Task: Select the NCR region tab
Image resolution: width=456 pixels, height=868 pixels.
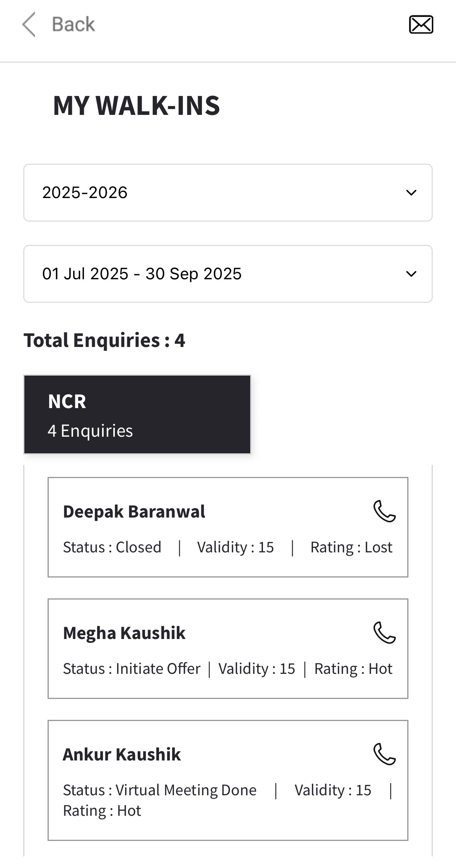Action: [137, 414]
